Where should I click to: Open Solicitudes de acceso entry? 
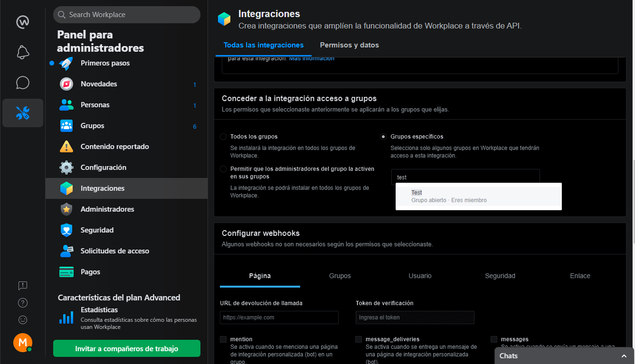click(x=126, y=251)
